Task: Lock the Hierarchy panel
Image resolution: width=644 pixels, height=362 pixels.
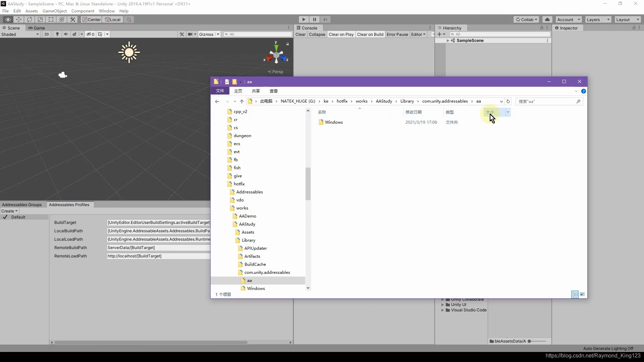Action: coord(541,27)
